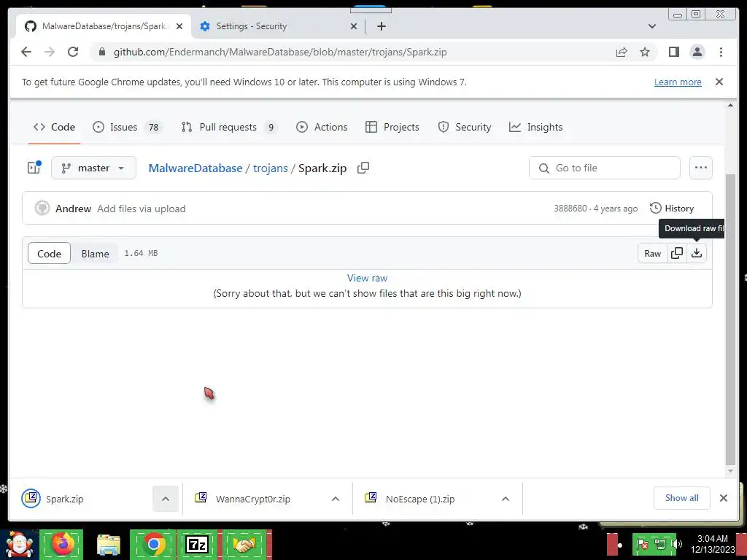The image size is (747, 560).
Task: Switch to Chrome in the taskbar
Action: 153,545
